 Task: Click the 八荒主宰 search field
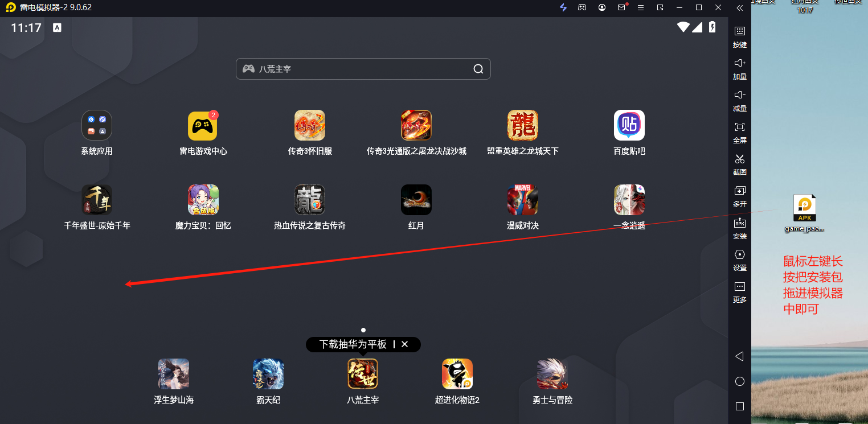click(x=363, y=69)
